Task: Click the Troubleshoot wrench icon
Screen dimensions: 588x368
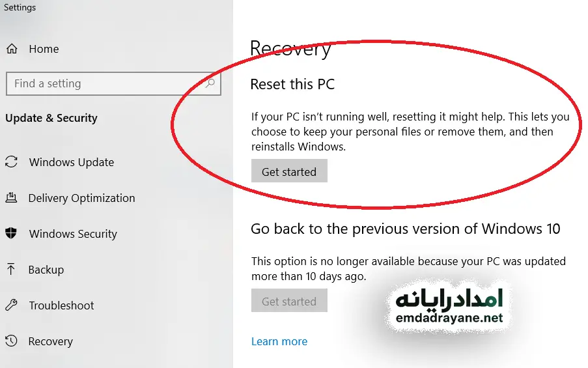Action: pyautogui.click(x=12, y=305)
